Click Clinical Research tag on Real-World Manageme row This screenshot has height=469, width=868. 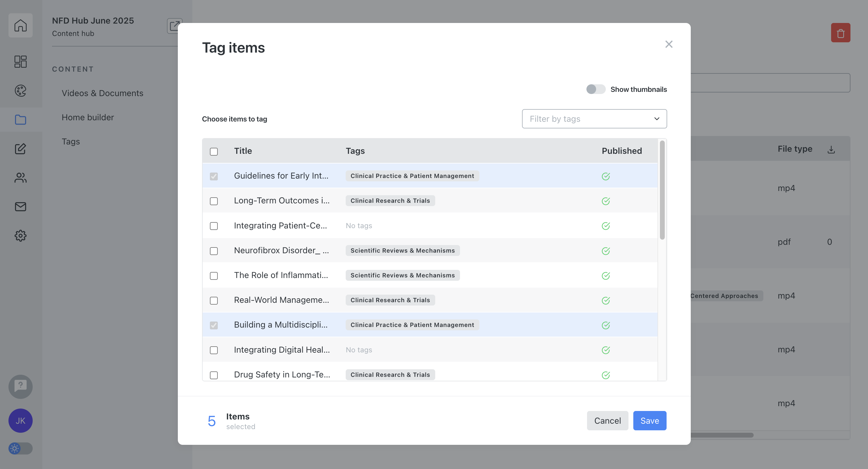390,300
